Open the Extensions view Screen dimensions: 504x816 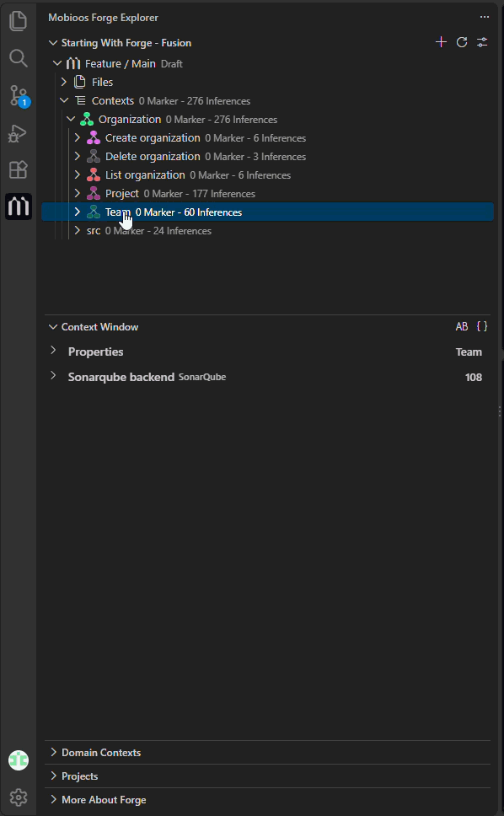pyautogui.click(x=19, y=169)
